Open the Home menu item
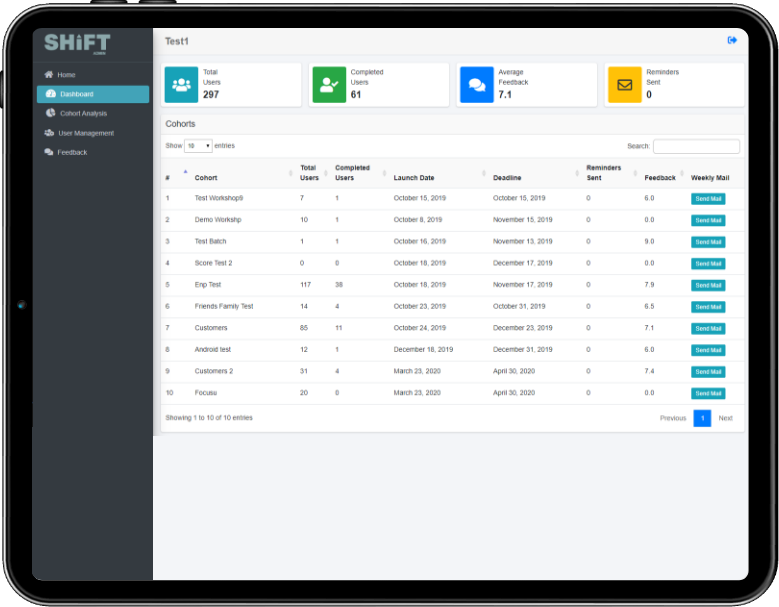779x607 pixels. coord(93,75)
